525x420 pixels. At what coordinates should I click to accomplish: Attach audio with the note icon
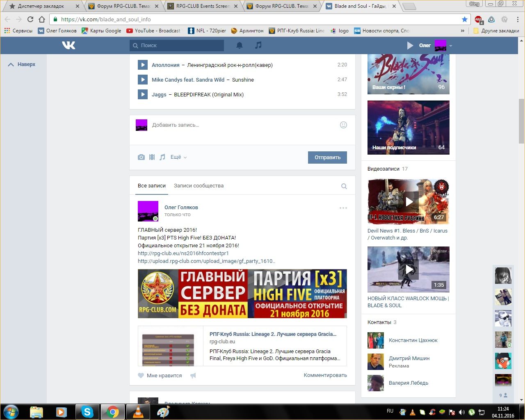pos(162,157)
